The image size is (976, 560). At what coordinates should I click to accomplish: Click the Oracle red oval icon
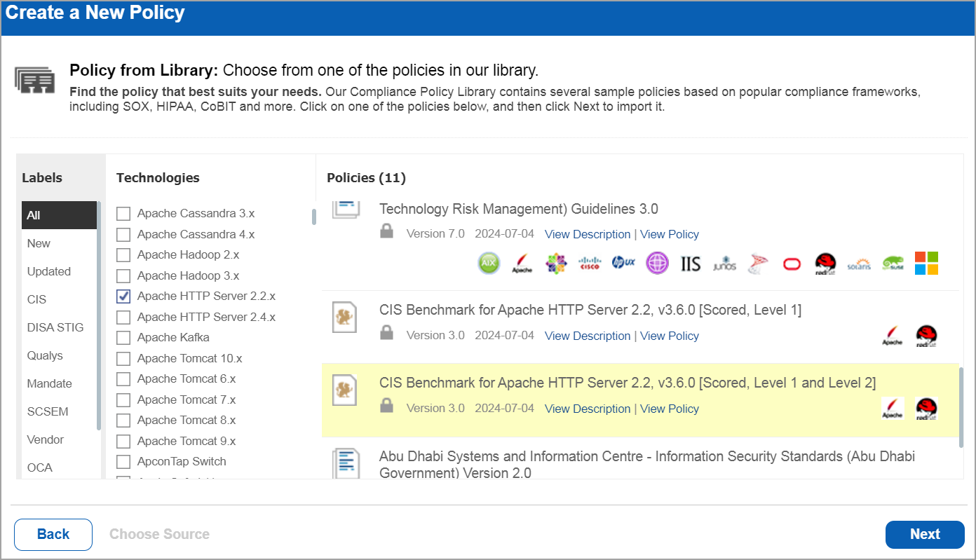792,264
